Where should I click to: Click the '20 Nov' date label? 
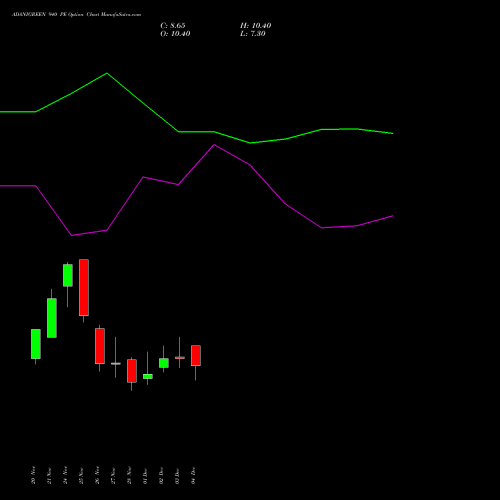point(33,475)
